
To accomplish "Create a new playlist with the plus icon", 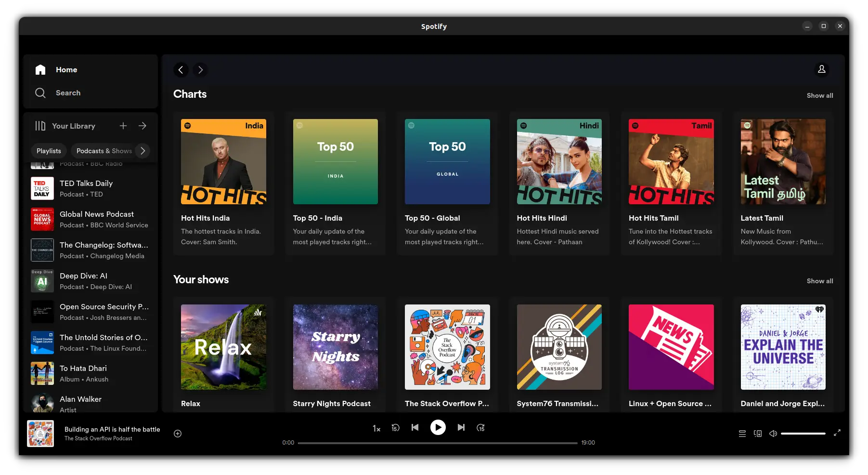I will [x=123, y=126].
